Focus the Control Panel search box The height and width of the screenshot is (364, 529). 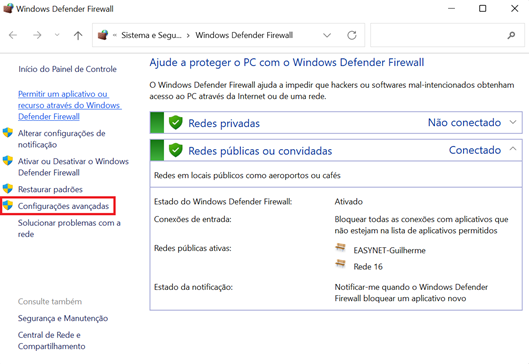click(x=447, y=35)
